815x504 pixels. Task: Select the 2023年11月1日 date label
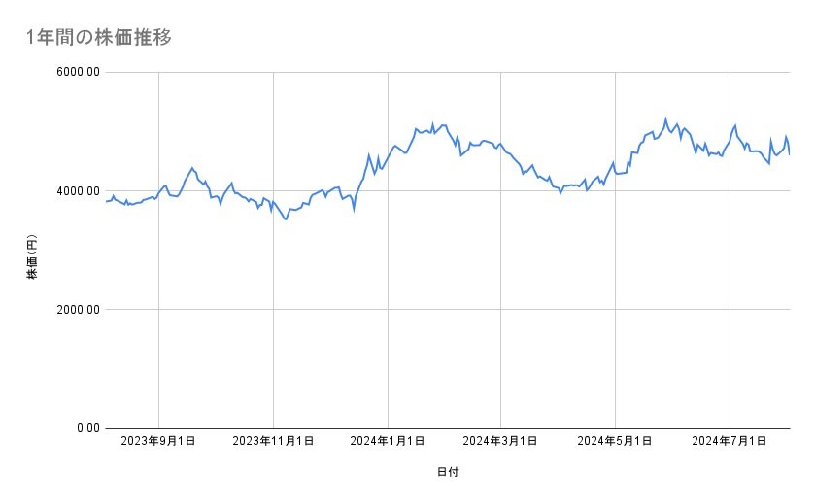[273, 441]
